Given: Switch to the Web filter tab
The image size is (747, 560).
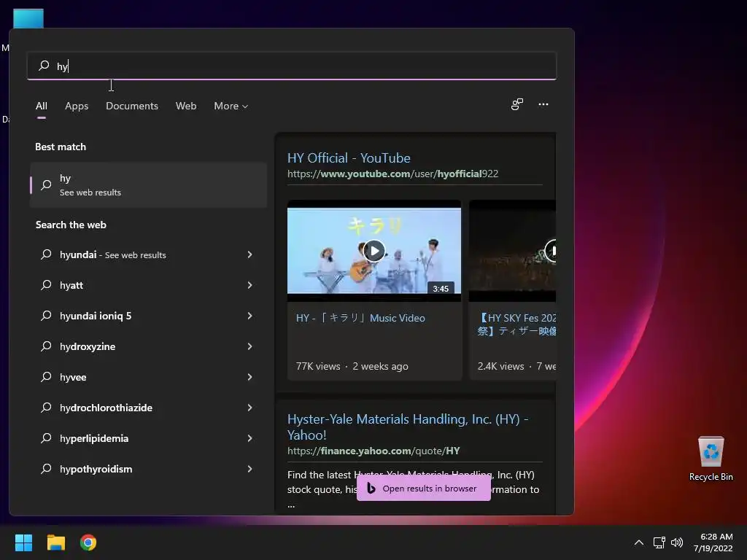Looking at the screenshot, I should coord(186,106).
